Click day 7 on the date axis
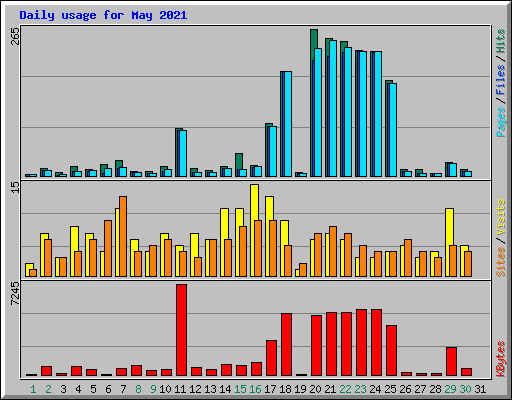Screen dimensions: 512x400 (123, 389)
